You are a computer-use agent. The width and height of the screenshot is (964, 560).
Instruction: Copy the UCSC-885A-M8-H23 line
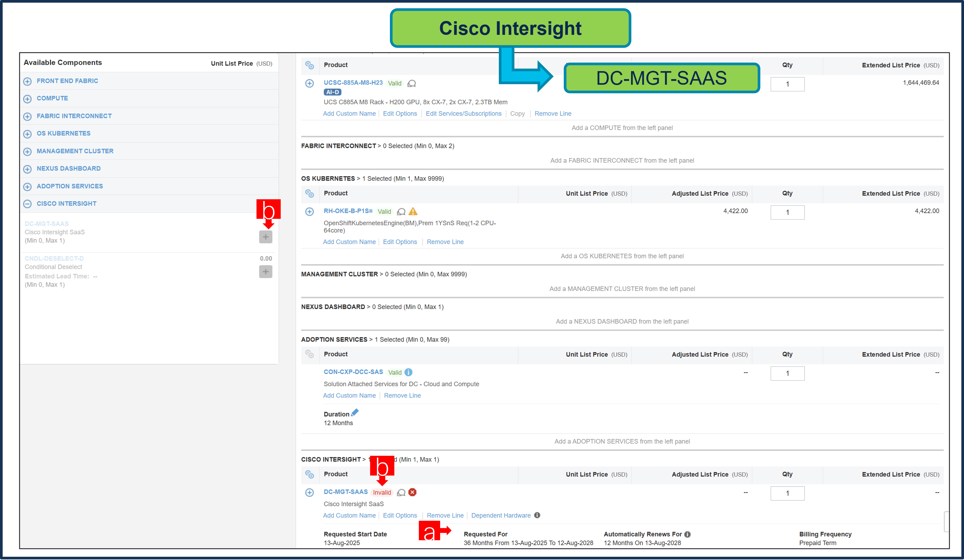tap(517, 114)
